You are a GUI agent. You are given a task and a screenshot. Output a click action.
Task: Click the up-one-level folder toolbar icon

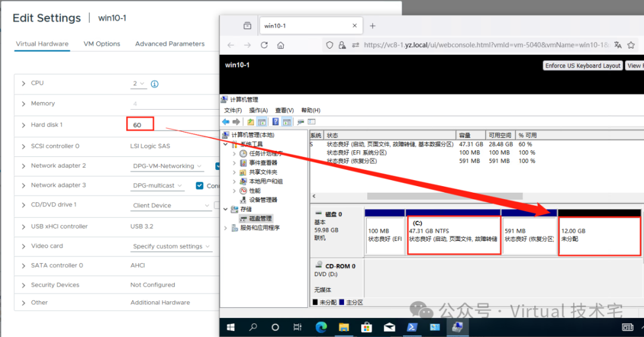coord(250,122)
